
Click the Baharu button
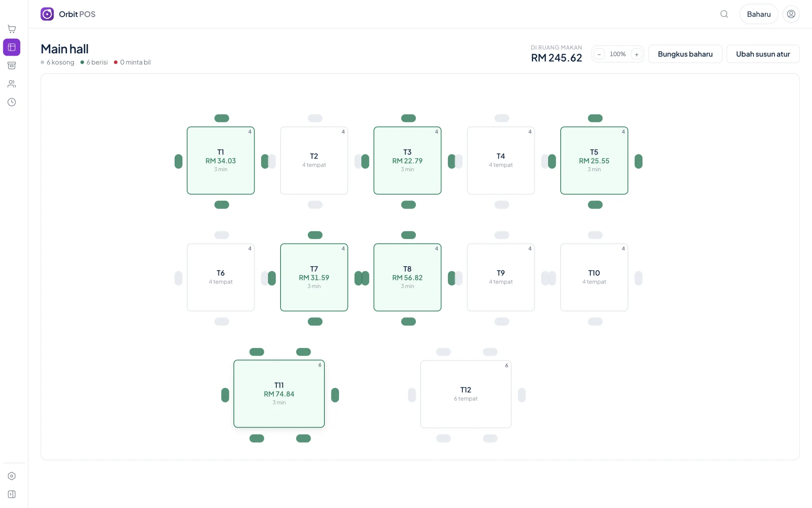[x=758, y=14]
